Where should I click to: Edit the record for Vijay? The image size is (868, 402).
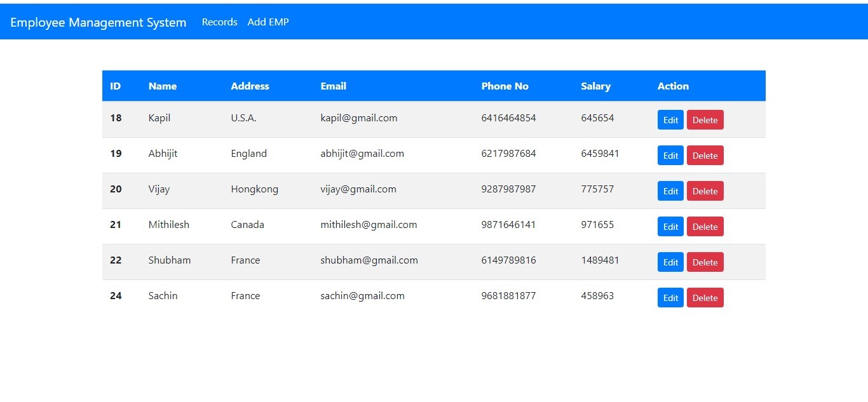pos(670,191)
